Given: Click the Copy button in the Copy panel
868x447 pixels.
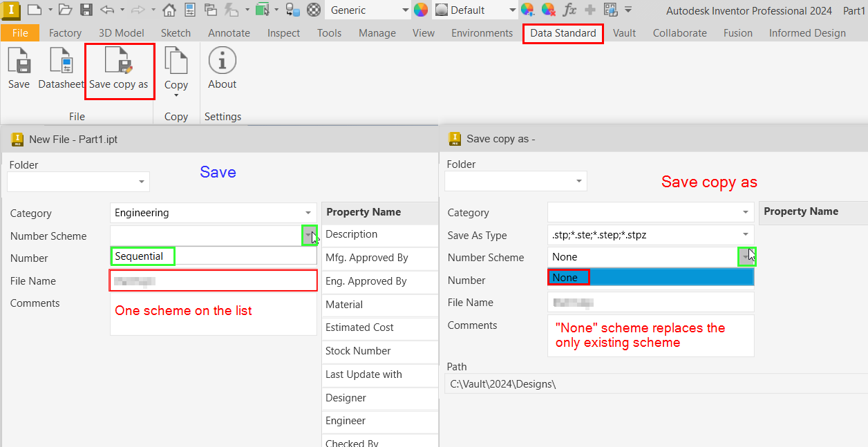Looking at the screenshot, I should pyautogui.click(x=176, y=69).
